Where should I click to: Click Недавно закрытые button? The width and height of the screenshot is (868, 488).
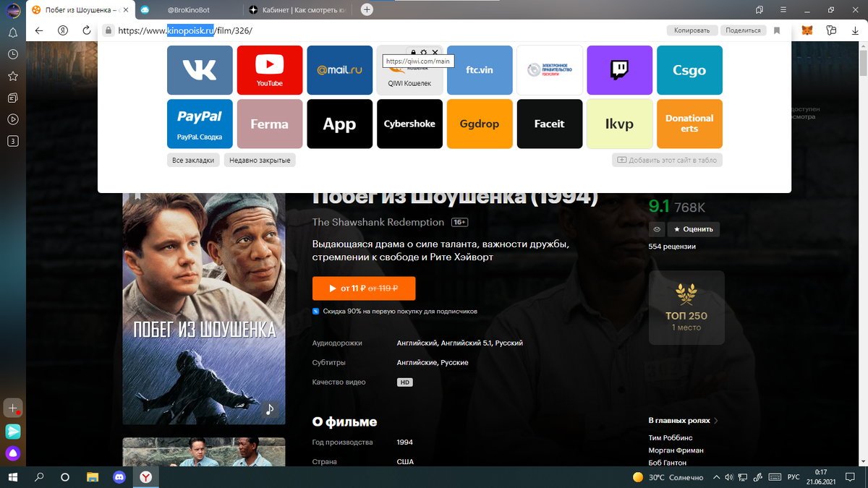260,160
